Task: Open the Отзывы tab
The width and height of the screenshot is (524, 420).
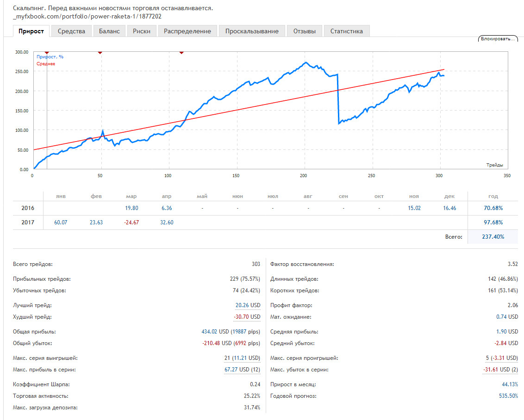Action: click(305, 31)
